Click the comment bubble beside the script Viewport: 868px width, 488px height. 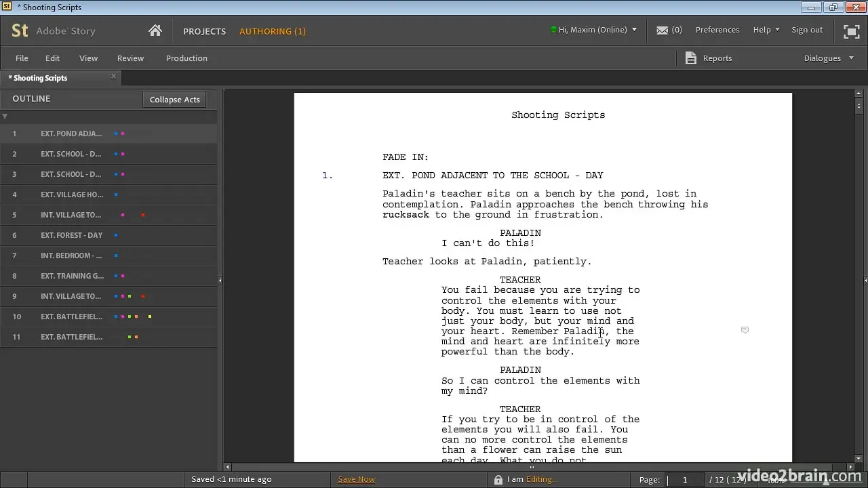click(745, 330)
